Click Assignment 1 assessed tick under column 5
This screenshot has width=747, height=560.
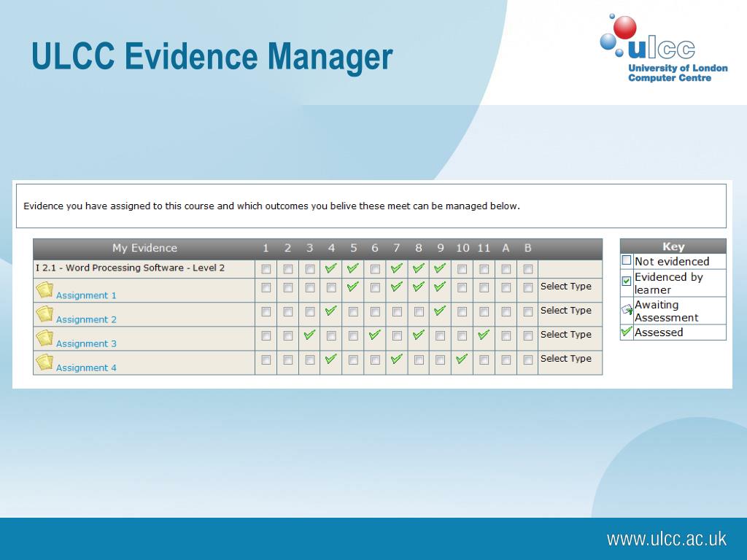[352, 287]
